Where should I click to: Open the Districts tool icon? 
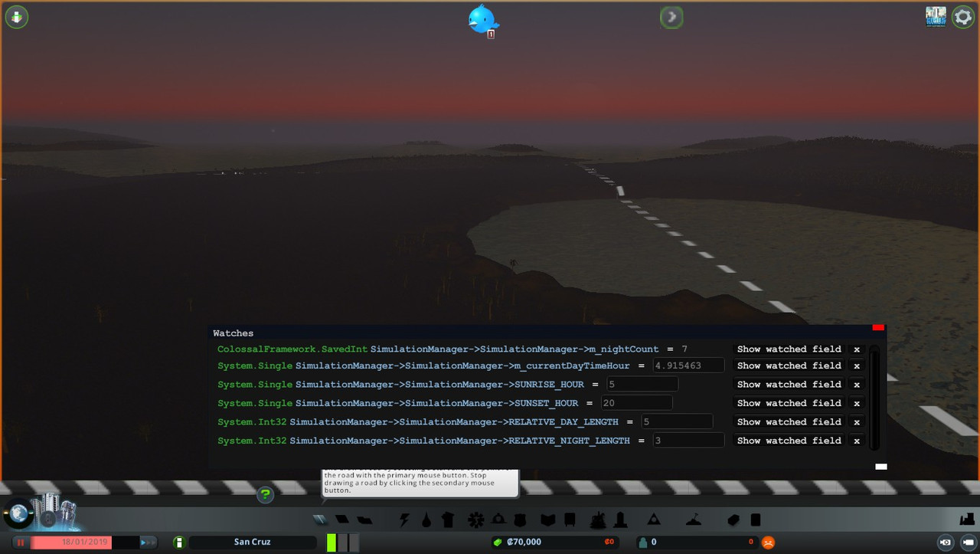[x=364, y=520]
